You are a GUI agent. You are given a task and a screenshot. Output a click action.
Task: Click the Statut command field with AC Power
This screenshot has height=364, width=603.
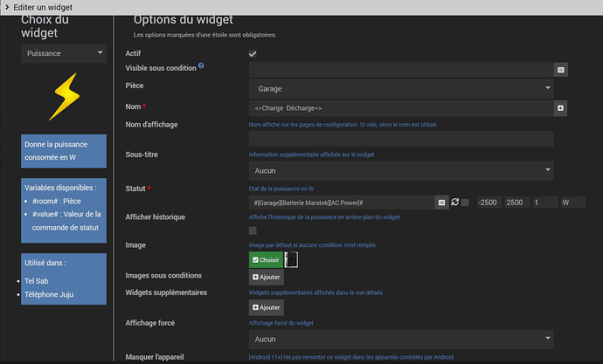pos(342,203)
